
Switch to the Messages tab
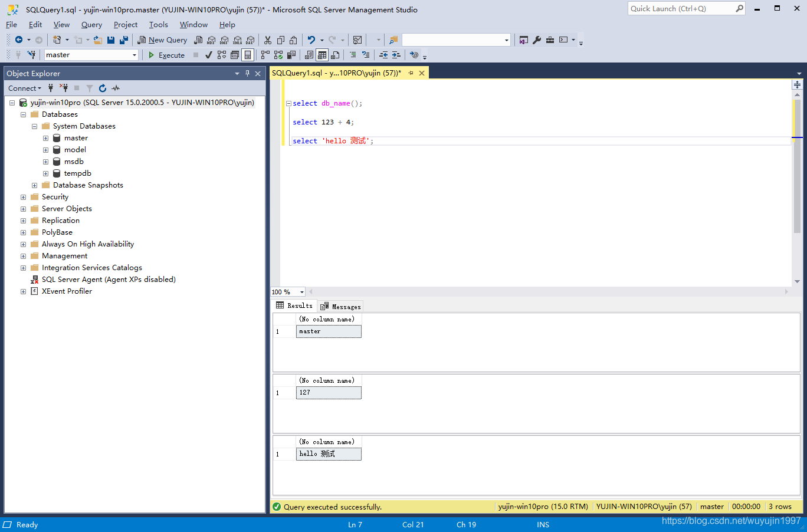(x=340, y=306)
